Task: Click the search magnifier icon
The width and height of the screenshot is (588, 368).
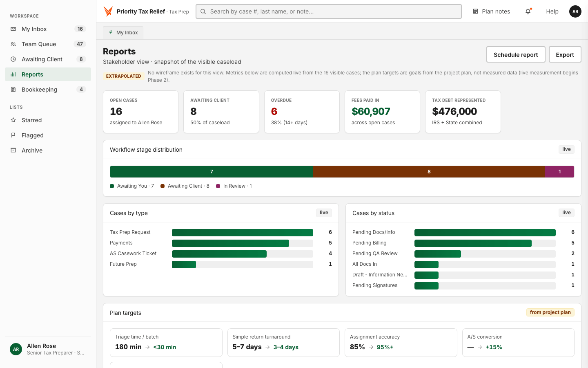Action: click(x=203, y=11)
